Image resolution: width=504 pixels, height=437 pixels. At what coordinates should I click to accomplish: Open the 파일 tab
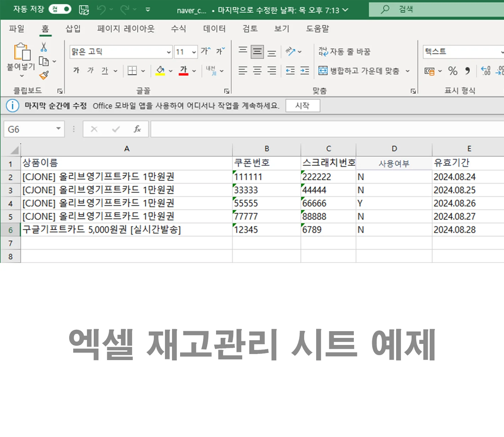coord(17,29)
